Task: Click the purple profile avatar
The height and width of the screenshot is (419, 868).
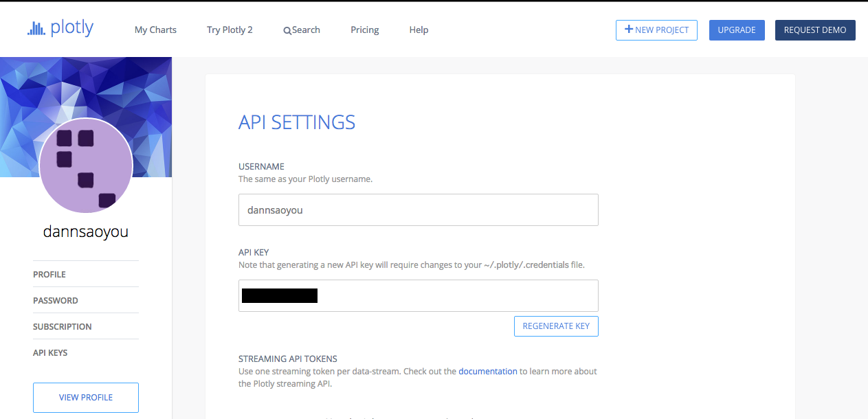Action: [86, 166]
